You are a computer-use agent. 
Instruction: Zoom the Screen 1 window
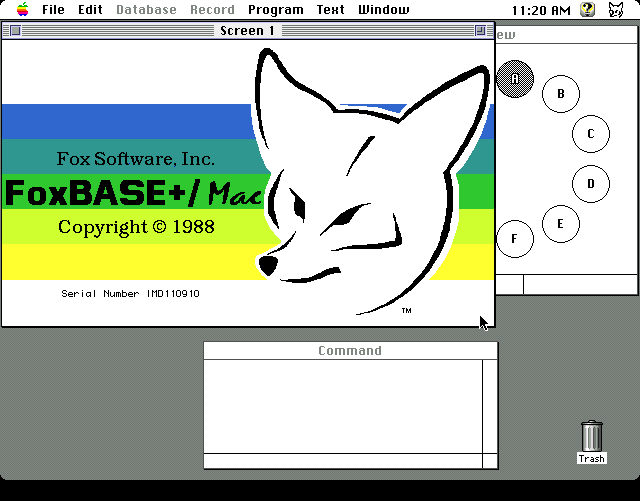pos(480,31)
